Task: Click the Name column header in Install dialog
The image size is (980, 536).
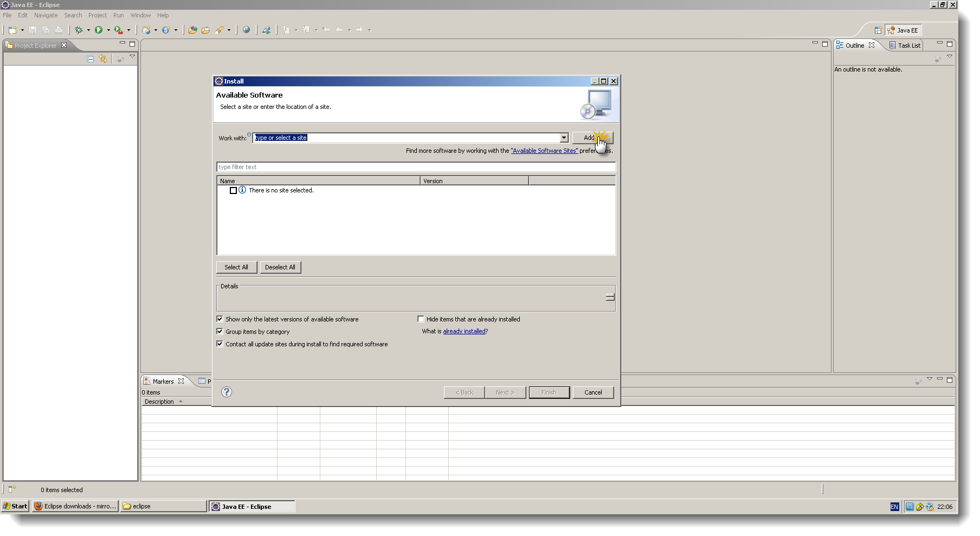Action: [x=319, y=181]
